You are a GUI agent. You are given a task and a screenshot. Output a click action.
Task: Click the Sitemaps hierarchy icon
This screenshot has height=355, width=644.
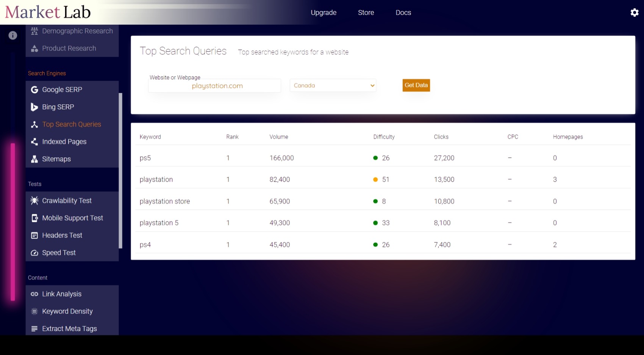pyautogui.click(x=34, y=159)
